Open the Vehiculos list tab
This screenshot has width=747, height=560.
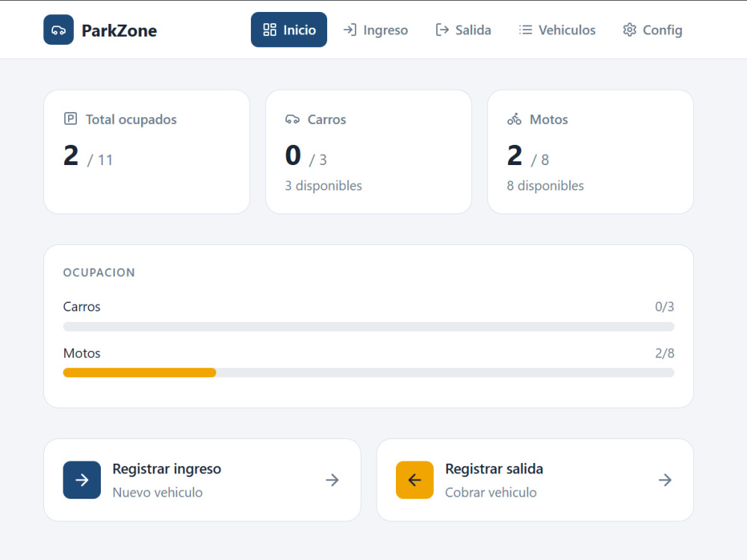tap(557, 30)
